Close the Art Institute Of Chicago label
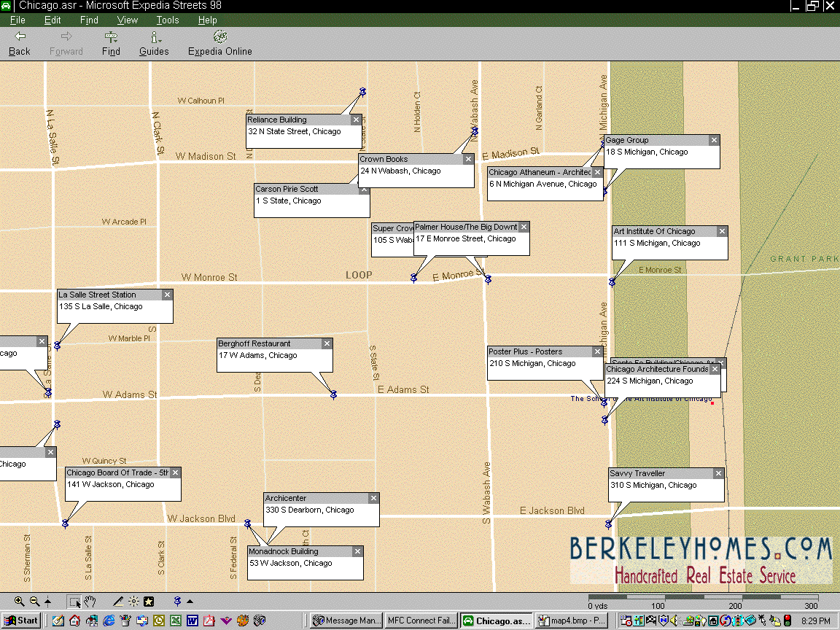 [x=722, y=231]
